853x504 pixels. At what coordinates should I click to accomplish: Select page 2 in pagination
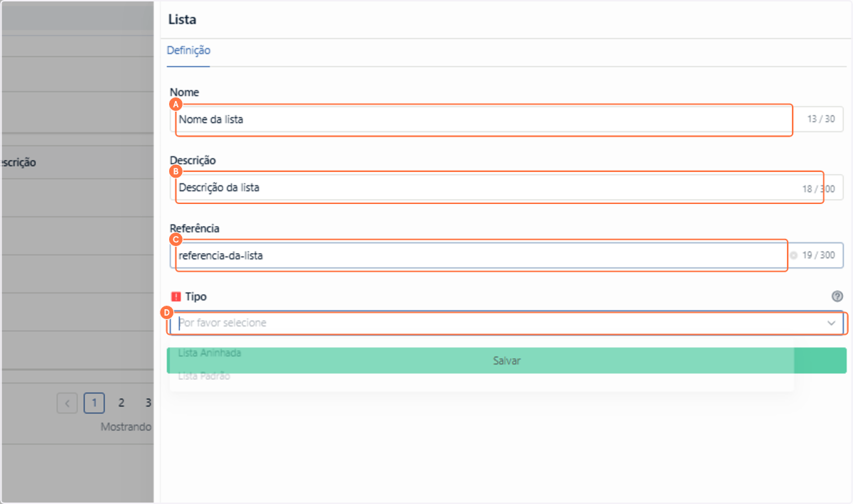[x=121, y=403]
